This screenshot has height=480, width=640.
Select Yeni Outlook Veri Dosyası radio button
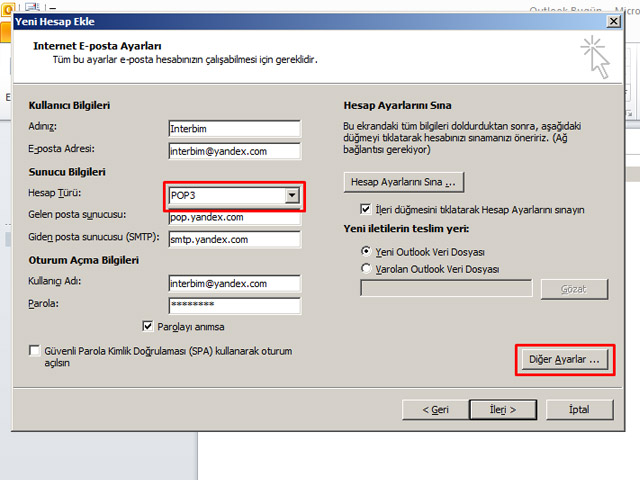tap(366, 250)
